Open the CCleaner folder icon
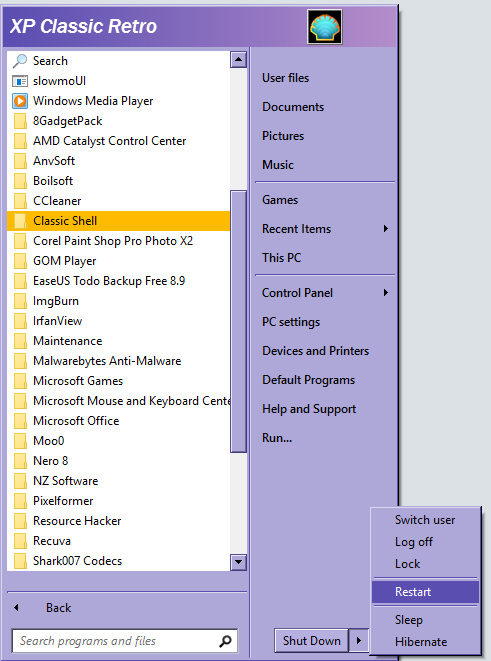This screenshot has height=661, width=491. click(x=20, y=201)
